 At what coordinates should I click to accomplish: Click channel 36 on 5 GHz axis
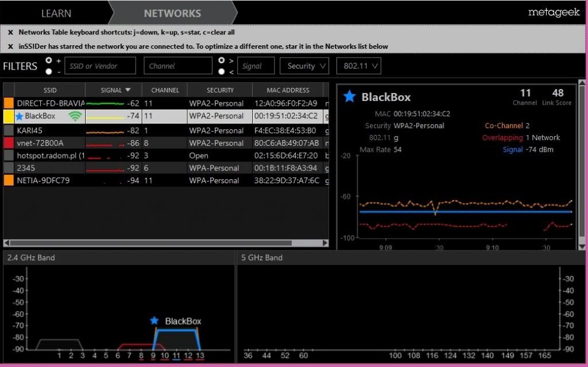(x=248, y=356)
